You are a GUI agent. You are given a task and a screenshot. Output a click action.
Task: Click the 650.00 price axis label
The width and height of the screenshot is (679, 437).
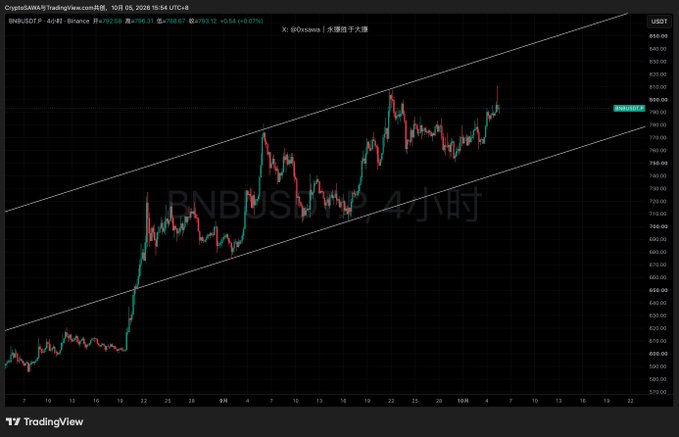click(658, 290)
